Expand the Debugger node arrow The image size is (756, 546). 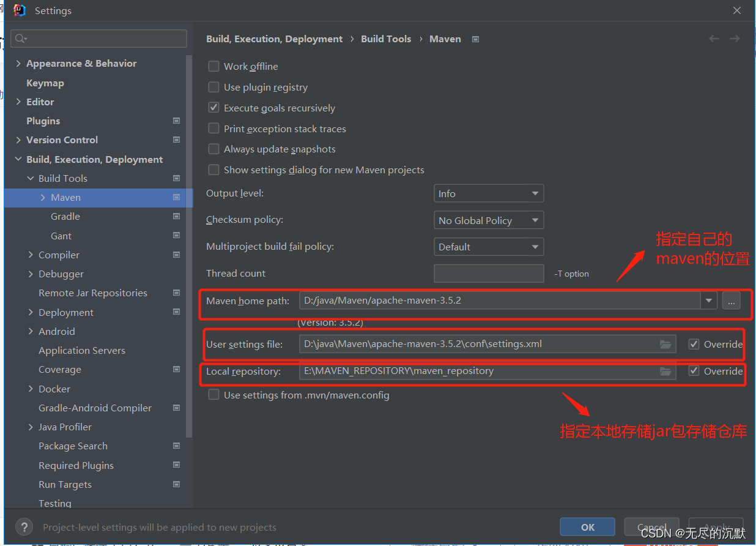pyautogui.click(x=31, y=274)
